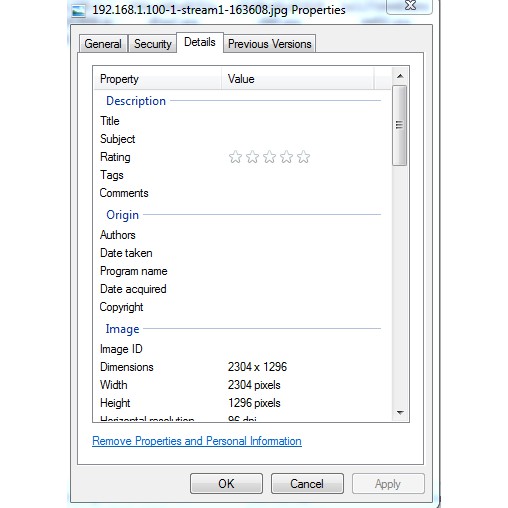Set rating to two stars
This screenshot has width=508, height=508.
[x=252, y=157]
